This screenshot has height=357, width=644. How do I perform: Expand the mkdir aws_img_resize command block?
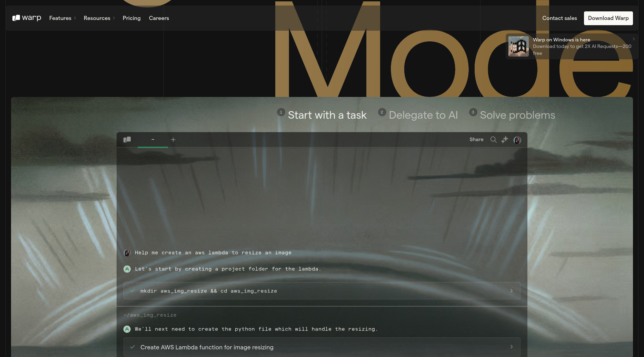coord(512,291)
